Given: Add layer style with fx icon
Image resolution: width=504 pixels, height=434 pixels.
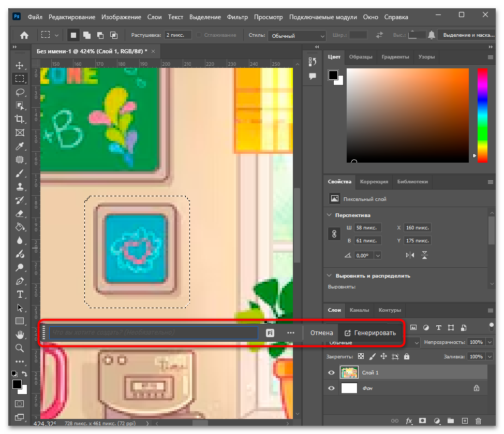Looking at the screenshot, I should tap(409, 421).
